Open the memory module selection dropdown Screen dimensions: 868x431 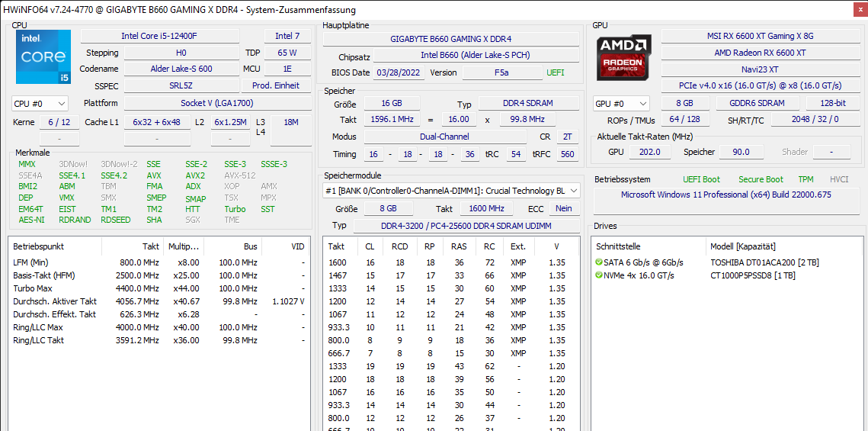pyautogui.click(x=451, y=191)
